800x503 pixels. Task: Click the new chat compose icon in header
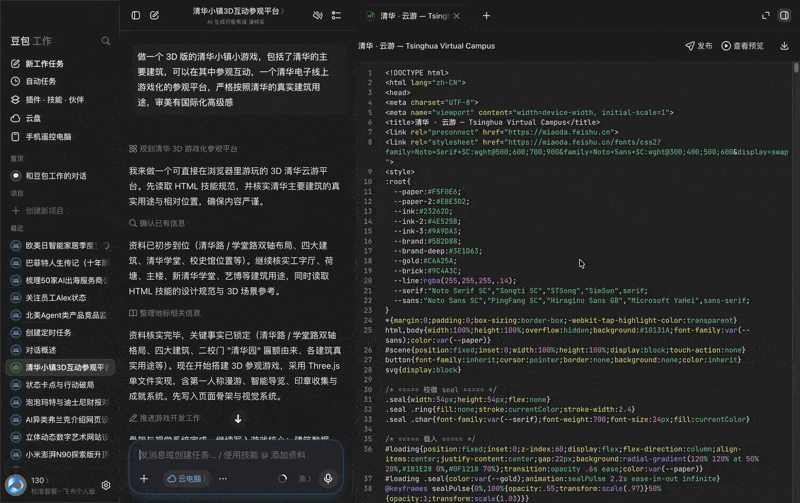[x=155, y=15]
